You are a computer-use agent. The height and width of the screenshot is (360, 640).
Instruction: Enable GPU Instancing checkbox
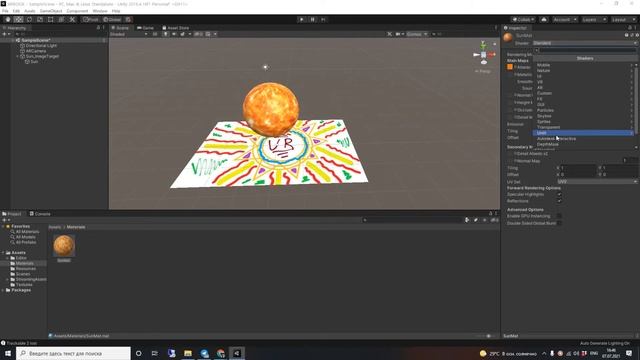pos(559,216)
